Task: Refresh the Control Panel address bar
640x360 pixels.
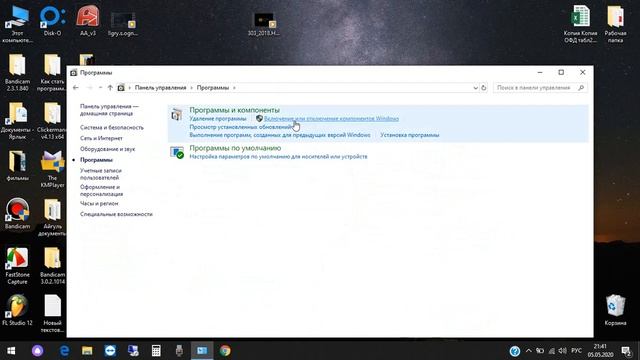Action: pos(484,87)
